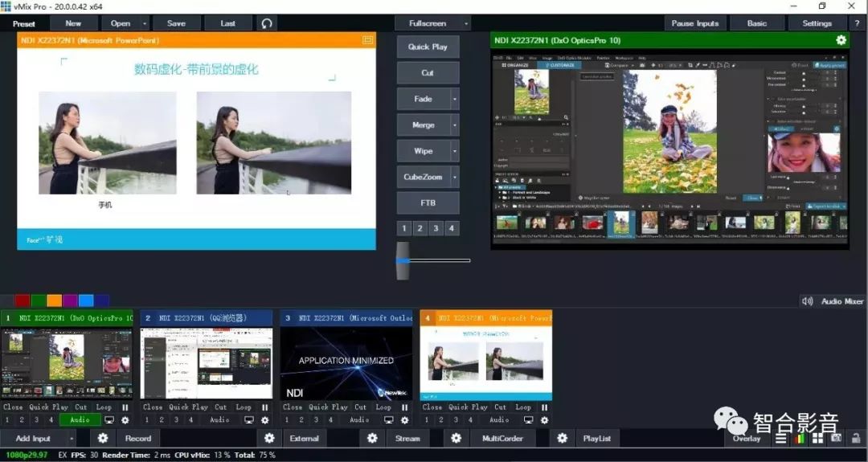Enable Audio on input 3 Outlook
The image size is (868, 462).
(x=359, y=420)
